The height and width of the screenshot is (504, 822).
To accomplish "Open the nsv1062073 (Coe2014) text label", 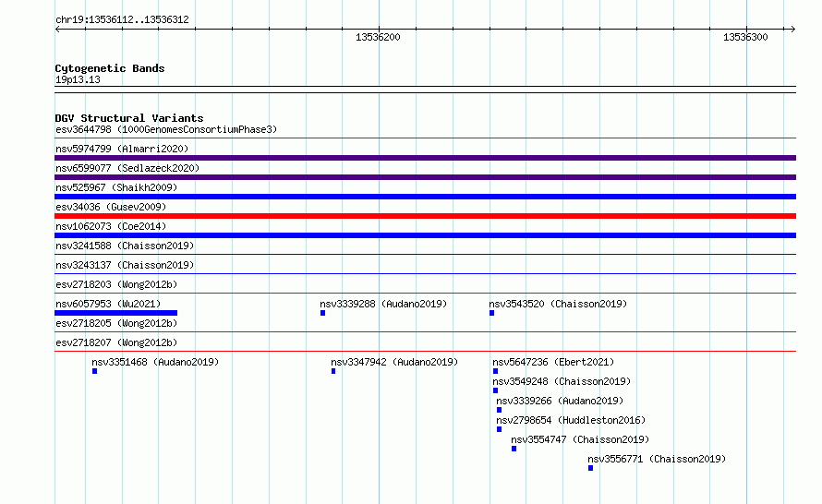I will [111, 226].
